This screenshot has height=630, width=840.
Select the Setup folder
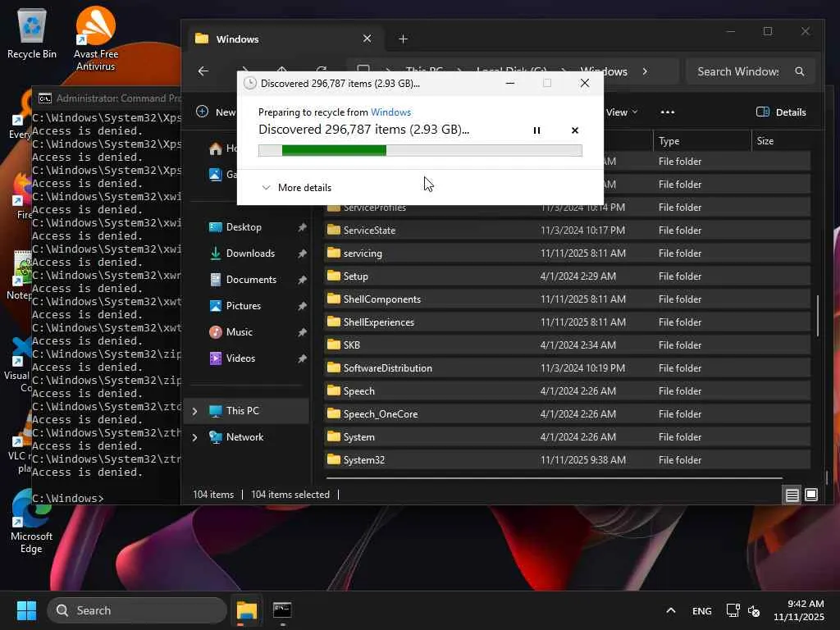click(x=567, y=276)
